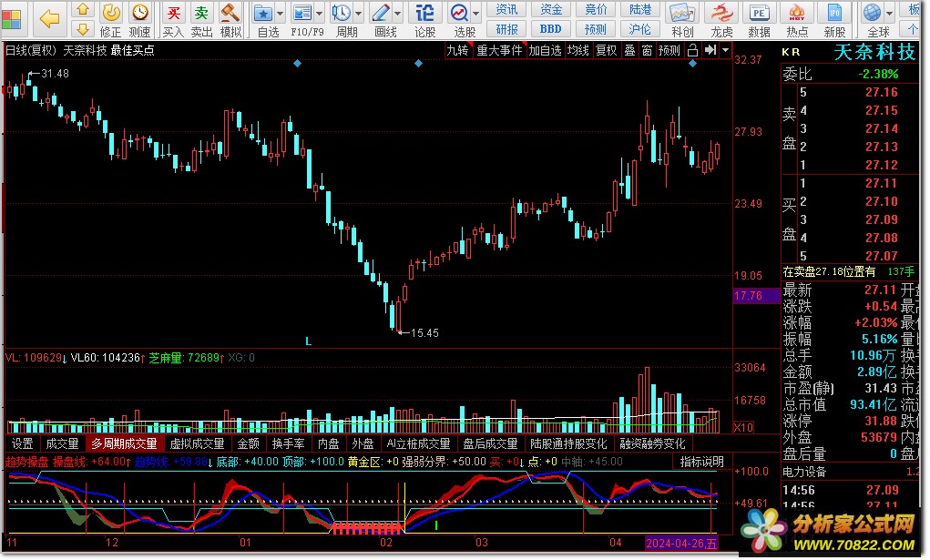
Task: Click the colorful four-square home icon
Action: coord(11,19)
